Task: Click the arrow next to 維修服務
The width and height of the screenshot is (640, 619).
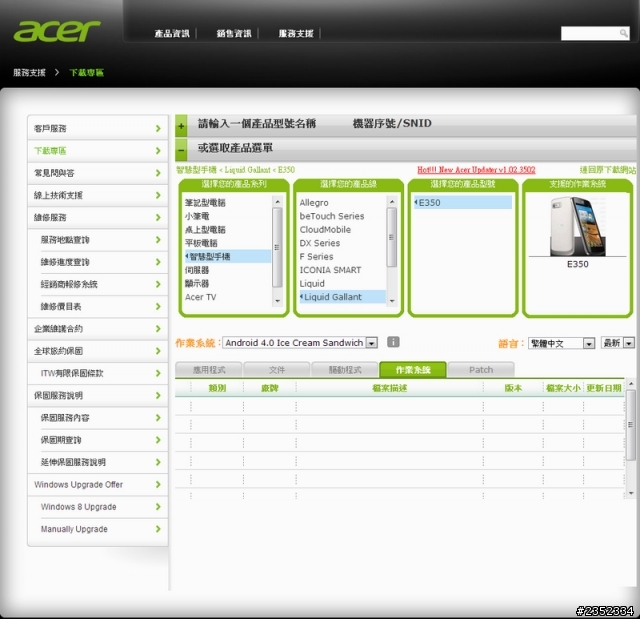Action: click(158, 217)
